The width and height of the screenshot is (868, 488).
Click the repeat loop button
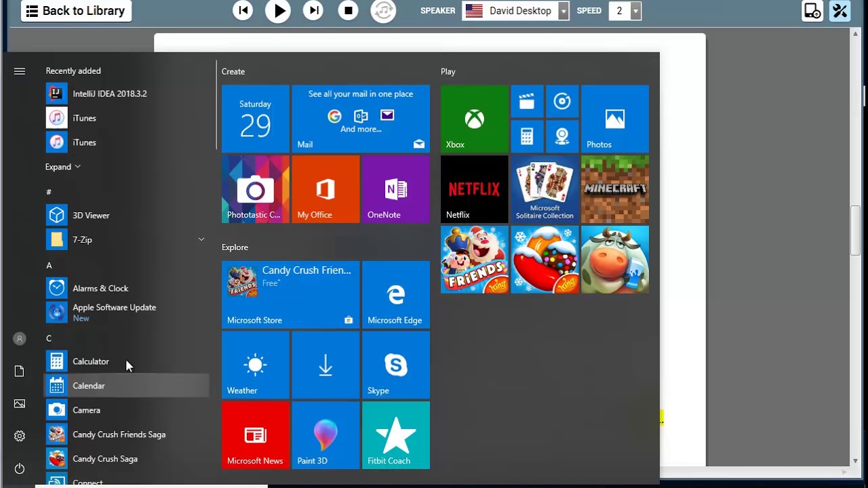(x=383, y=11)
